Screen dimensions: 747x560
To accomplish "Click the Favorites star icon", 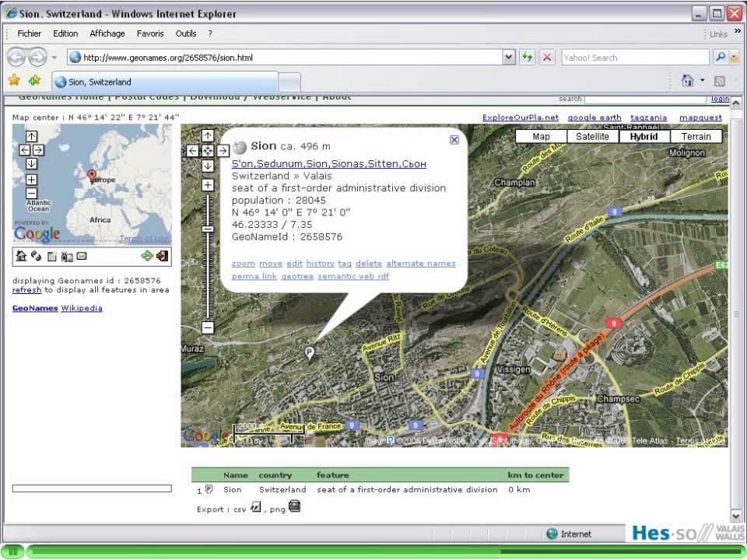I will tap(14, 80).
